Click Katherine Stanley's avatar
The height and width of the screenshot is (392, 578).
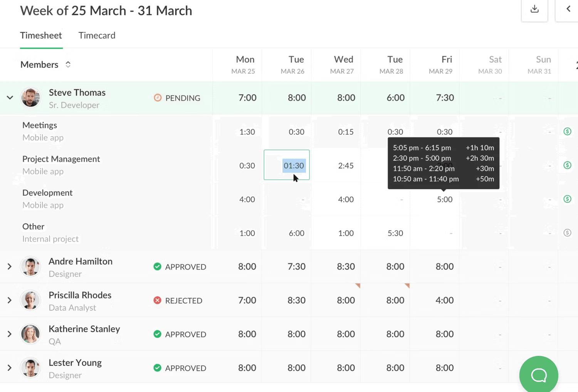click(x=30, y=334)
